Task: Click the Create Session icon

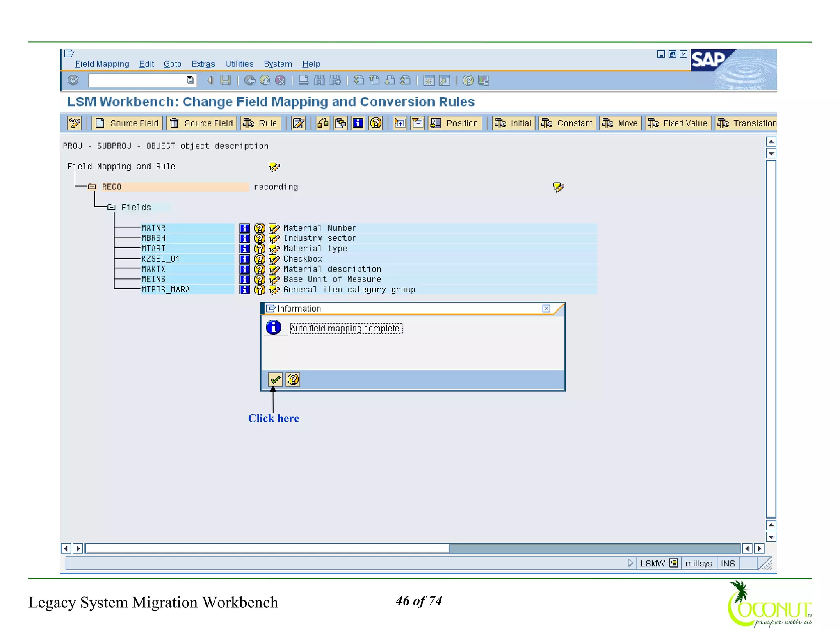Action: tap(429, 81)
